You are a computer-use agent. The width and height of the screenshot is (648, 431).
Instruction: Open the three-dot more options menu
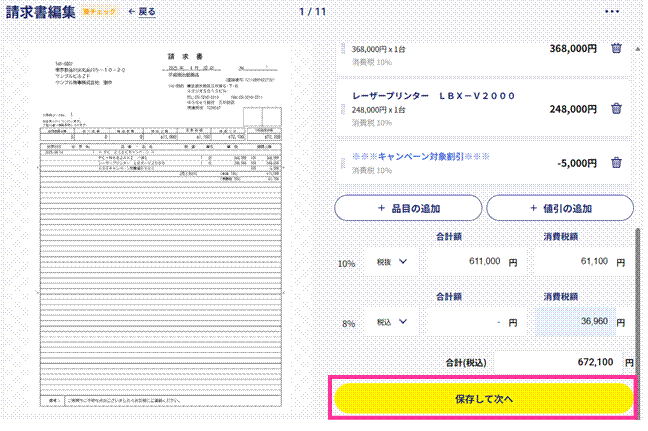tap(612, 12)
